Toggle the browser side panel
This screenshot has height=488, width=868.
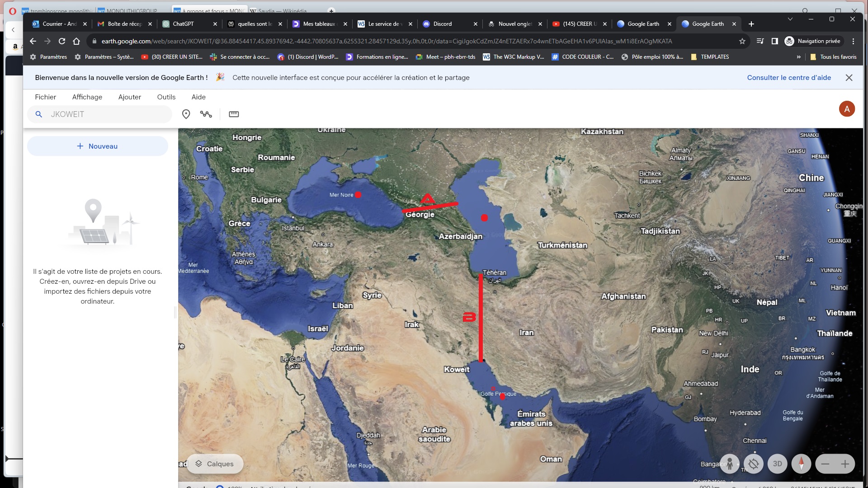(x=774, y=41)
